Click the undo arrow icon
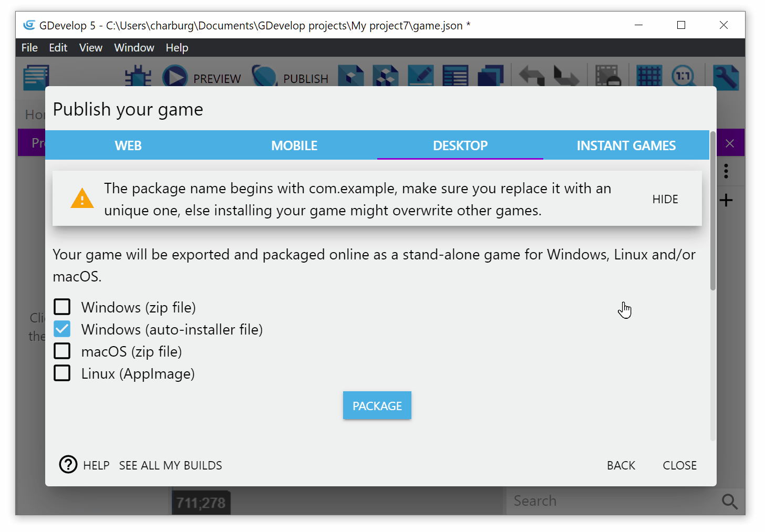The width and height of the screenshot is (765, 532). pyautogui.click(x=532, y=77)
